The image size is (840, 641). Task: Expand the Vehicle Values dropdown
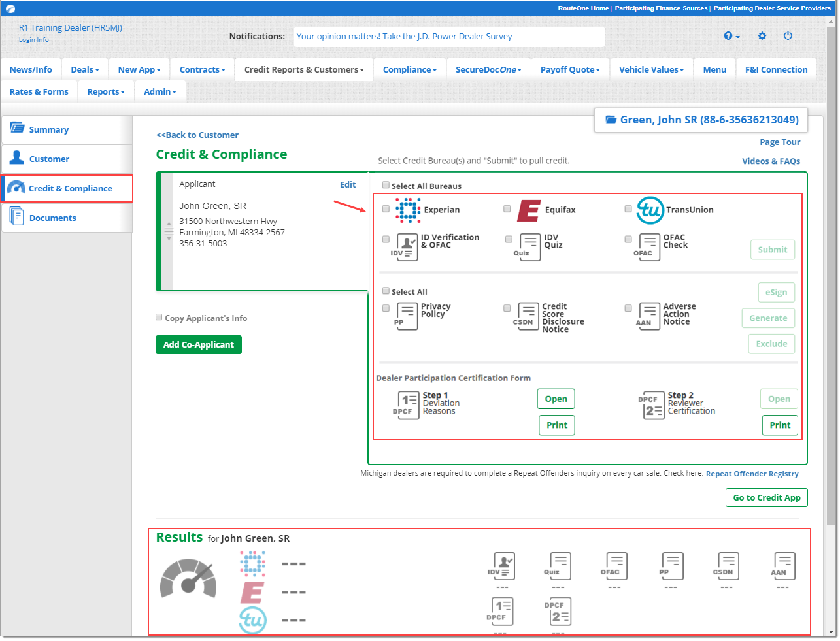coord(652,69)
